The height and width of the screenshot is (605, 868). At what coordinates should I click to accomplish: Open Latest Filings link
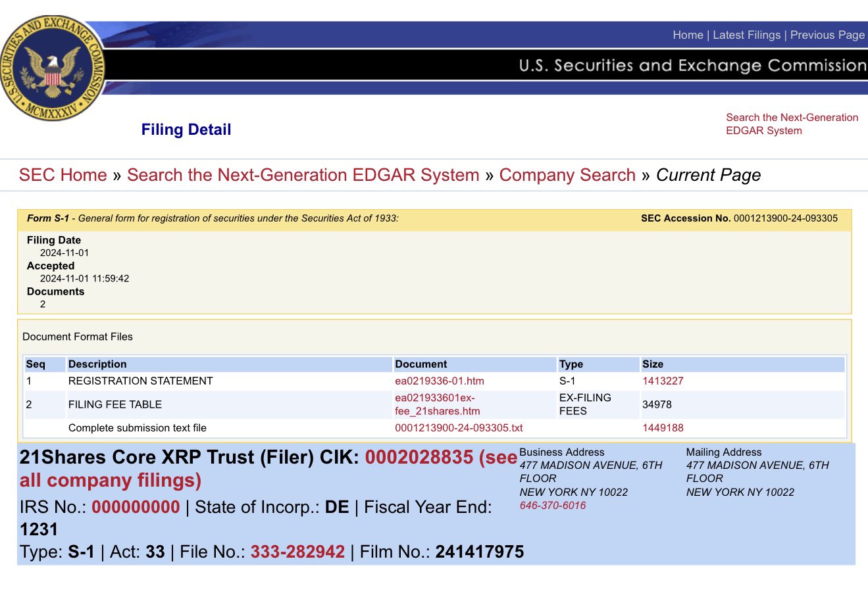coord(746,36)
